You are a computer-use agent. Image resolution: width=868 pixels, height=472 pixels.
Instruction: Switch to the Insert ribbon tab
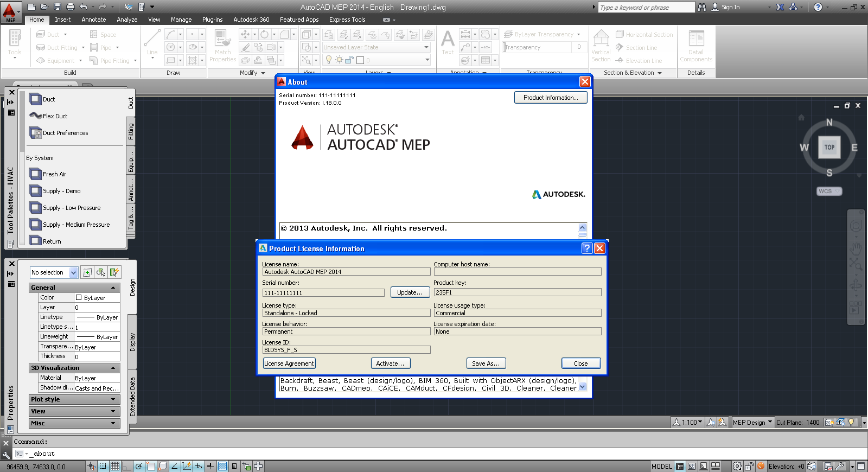pos(63,20)
